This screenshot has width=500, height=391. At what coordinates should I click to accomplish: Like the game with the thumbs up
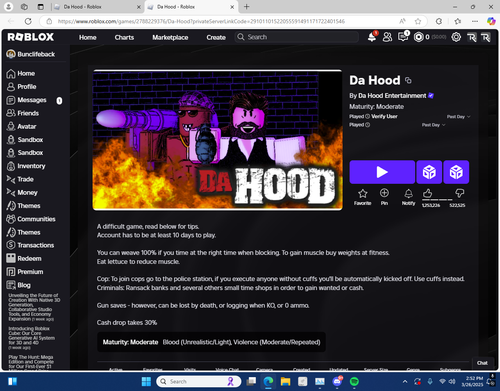pyautogui.click(x=428, y=193)
